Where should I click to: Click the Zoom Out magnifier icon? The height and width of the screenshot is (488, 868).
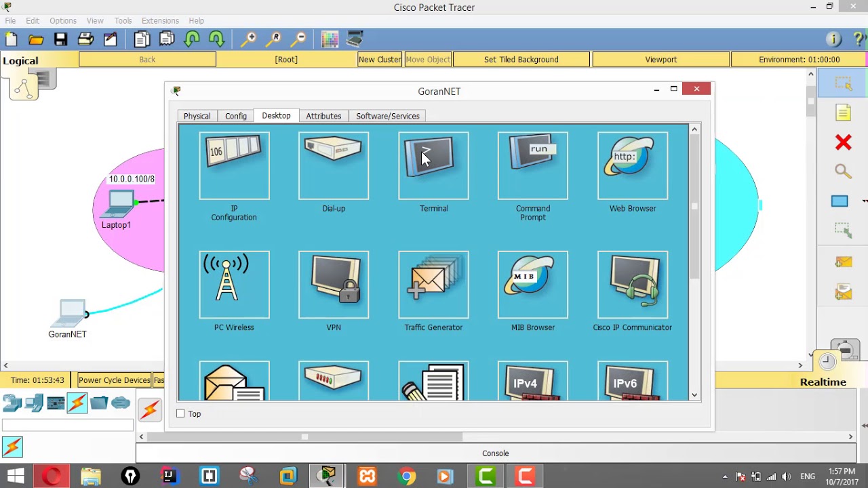coord(299,39)
